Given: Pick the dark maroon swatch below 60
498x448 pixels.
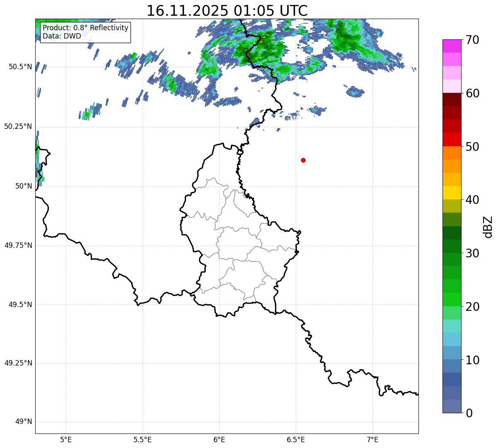Looking at the screenshot, I should (452, 99).
